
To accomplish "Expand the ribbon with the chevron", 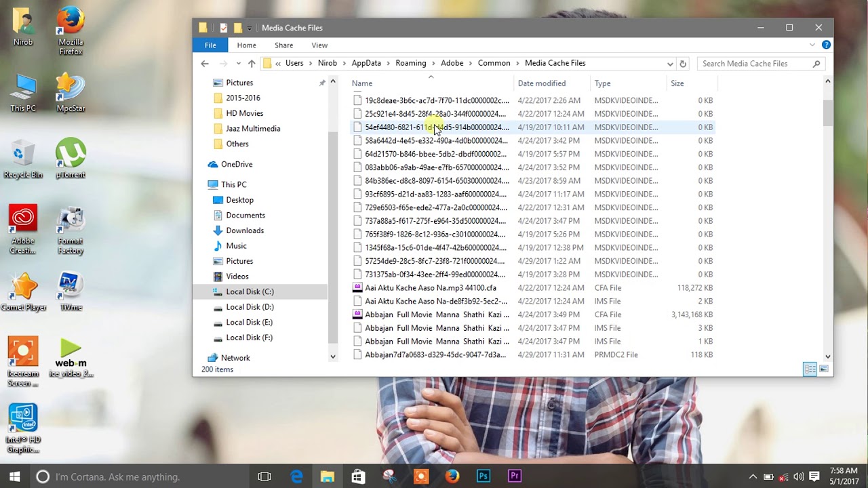I will click(x=812, y=45).
